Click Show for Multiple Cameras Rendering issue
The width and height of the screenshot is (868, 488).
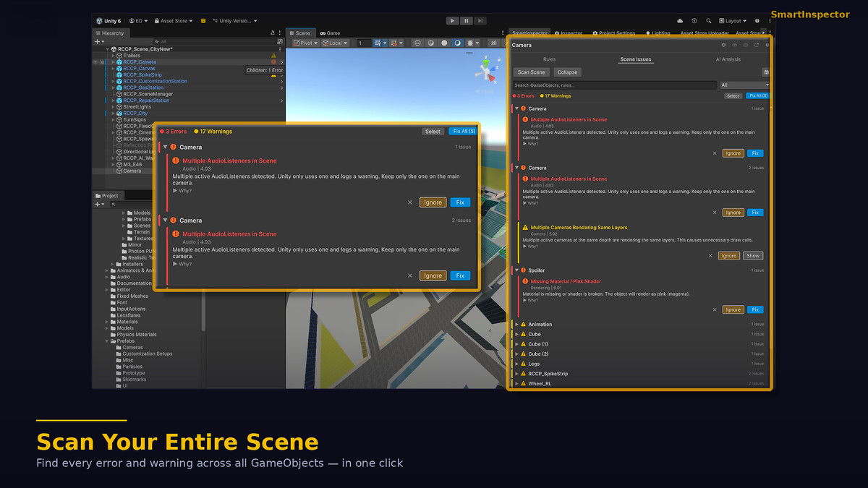point(753,256)
